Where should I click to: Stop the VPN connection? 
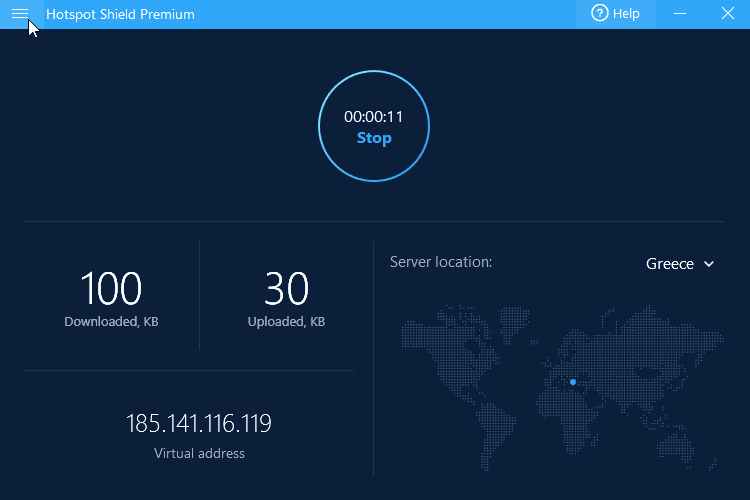374,138
